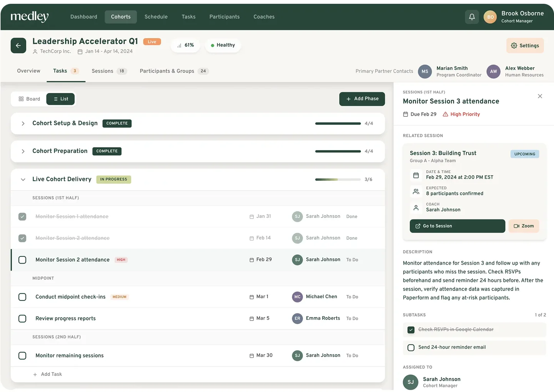
Task: Click the Coach person icon
Action: (x=416, y=208)
